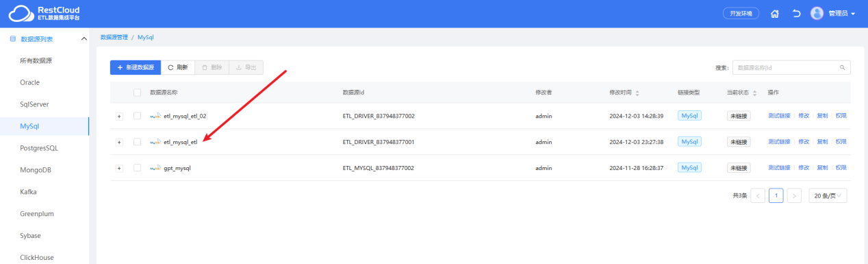The height and width of the screenshot is (264, 868).
Task: Select 所有数据源 in sidebar
Action: 36,60
